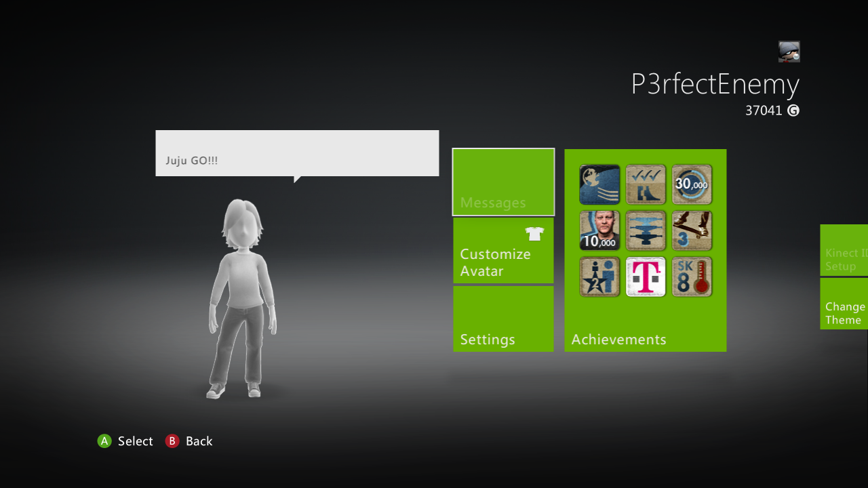The height and width of the screenshot is (488, 868).
Task: Select the man's face 10,000 achievement
Action: click(x=599, y=230)
